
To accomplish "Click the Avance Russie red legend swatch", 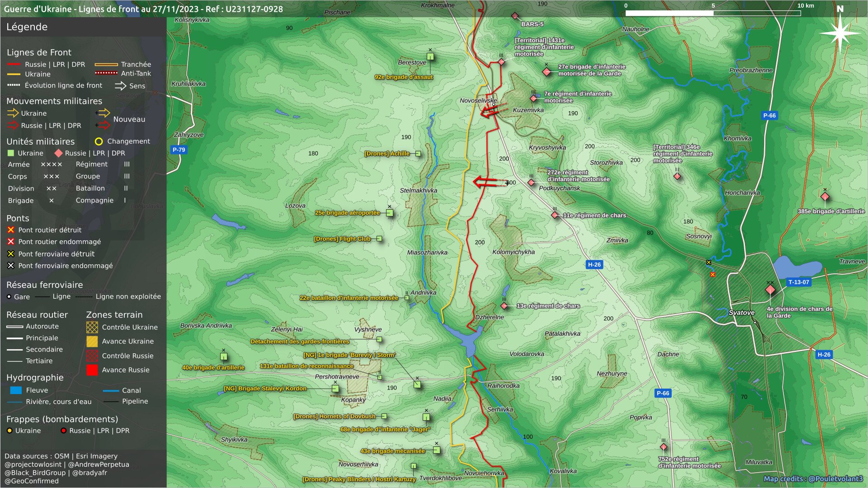I will tap(92, 370).
